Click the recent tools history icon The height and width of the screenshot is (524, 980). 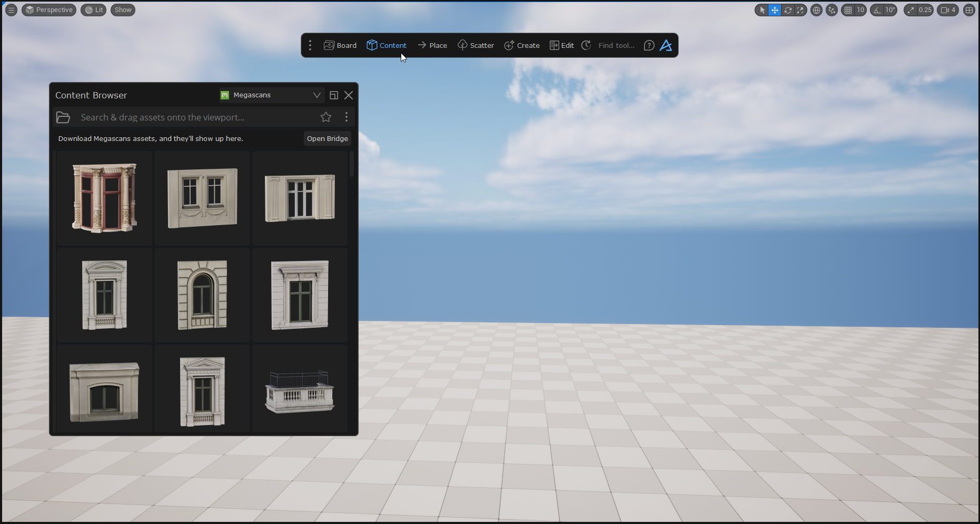586,46
